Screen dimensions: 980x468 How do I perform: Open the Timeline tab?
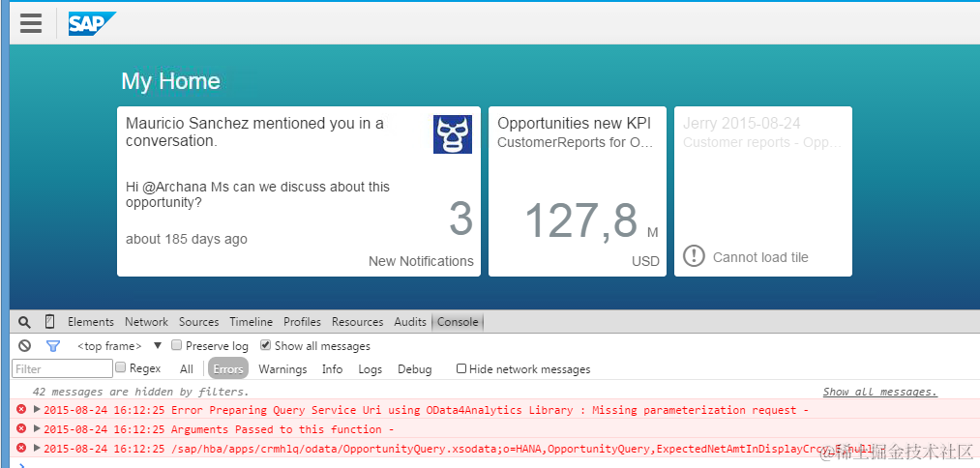(251, 322)
